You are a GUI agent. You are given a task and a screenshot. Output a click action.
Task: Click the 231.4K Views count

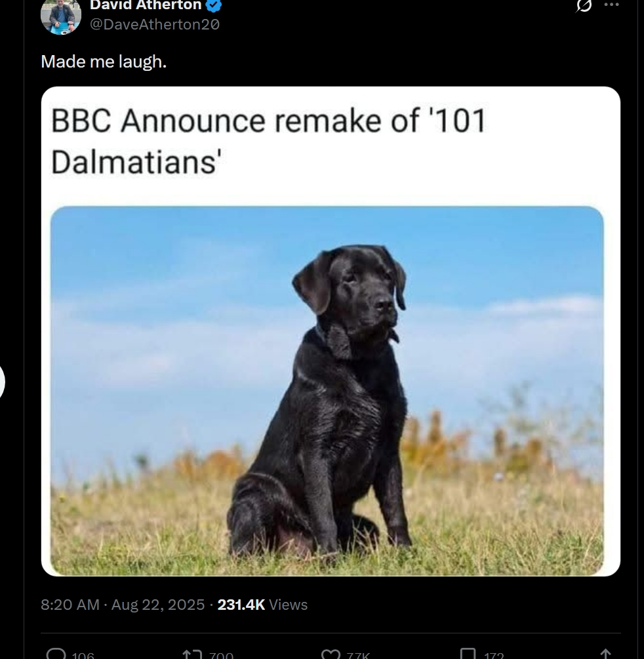(262, 605)
